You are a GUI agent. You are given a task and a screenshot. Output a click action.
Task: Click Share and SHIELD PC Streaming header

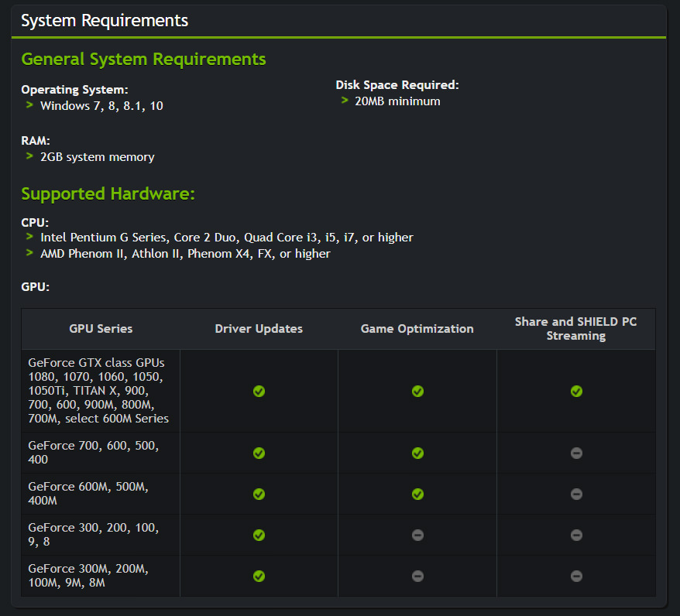point(576,329)
